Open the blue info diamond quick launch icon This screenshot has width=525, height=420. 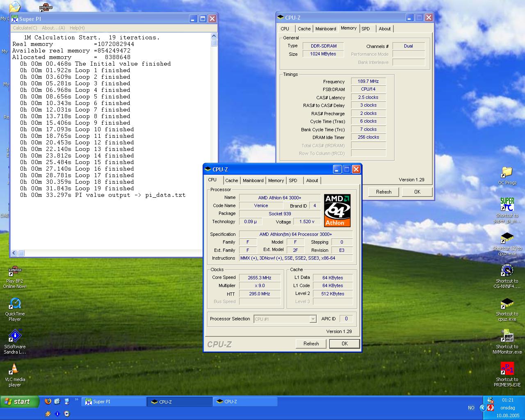57,414
